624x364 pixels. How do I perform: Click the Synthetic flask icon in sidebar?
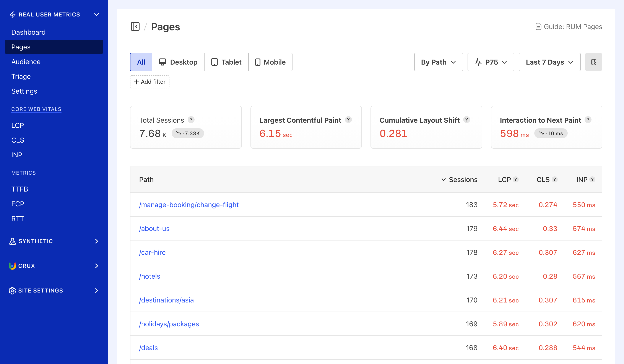(12, 241)
